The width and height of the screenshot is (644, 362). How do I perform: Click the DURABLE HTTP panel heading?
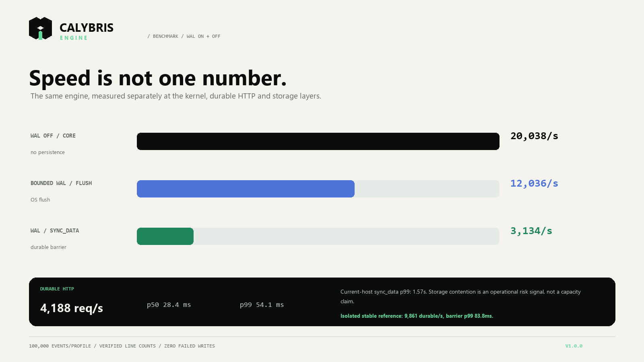coord(57,289)
